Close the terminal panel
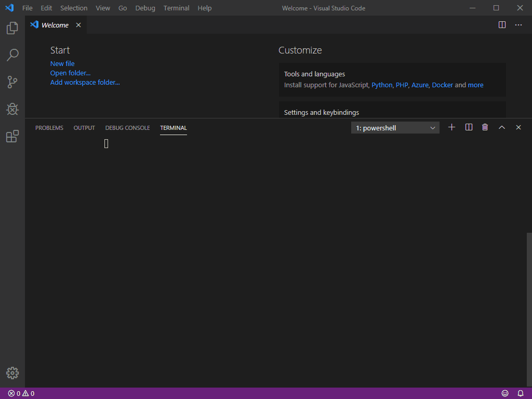Screen dimensions: 532x399 (518, 127)
